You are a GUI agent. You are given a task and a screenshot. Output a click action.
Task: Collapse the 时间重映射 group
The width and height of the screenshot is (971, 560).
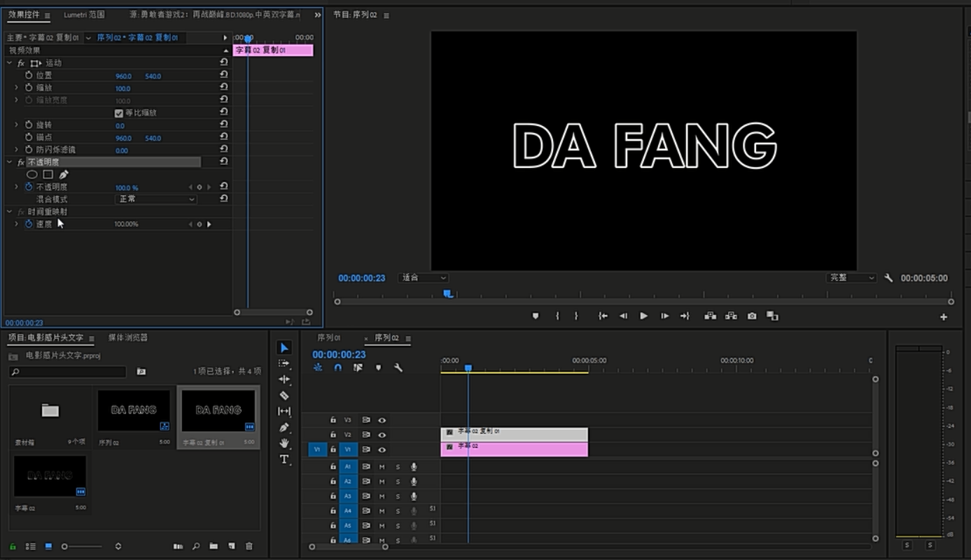(9, 211)
